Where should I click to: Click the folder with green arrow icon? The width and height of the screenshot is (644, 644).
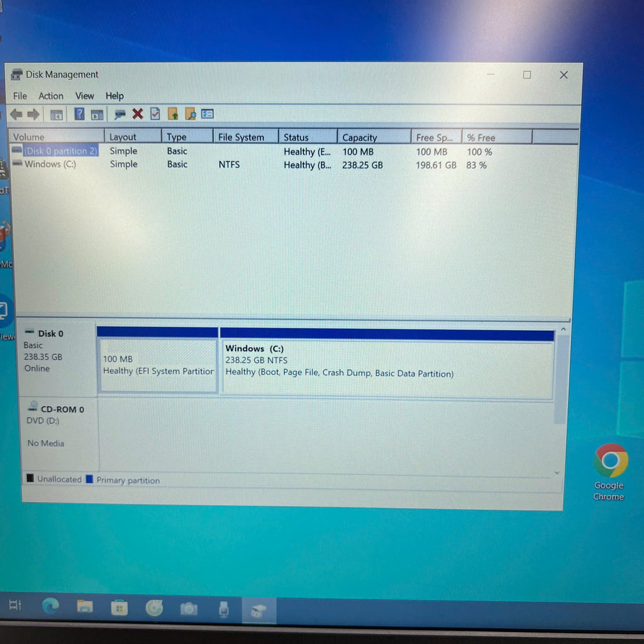click(x=173, y=114)
